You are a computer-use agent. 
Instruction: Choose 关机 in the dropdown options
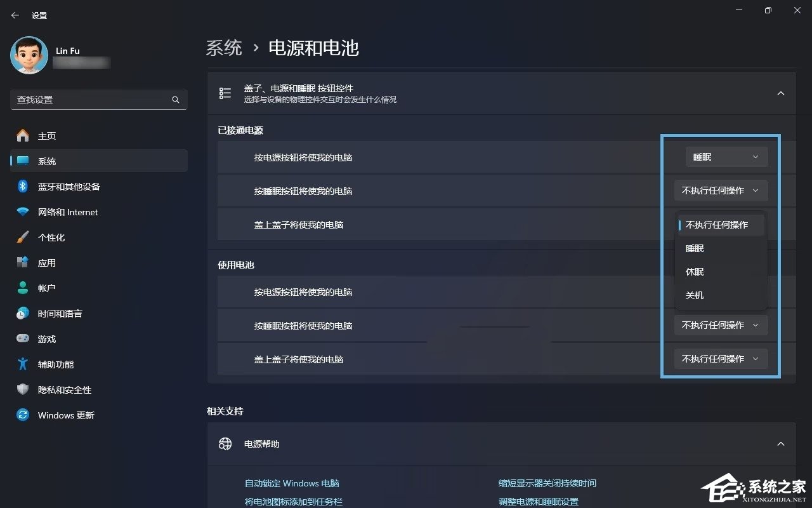click(x=694, y=295)
